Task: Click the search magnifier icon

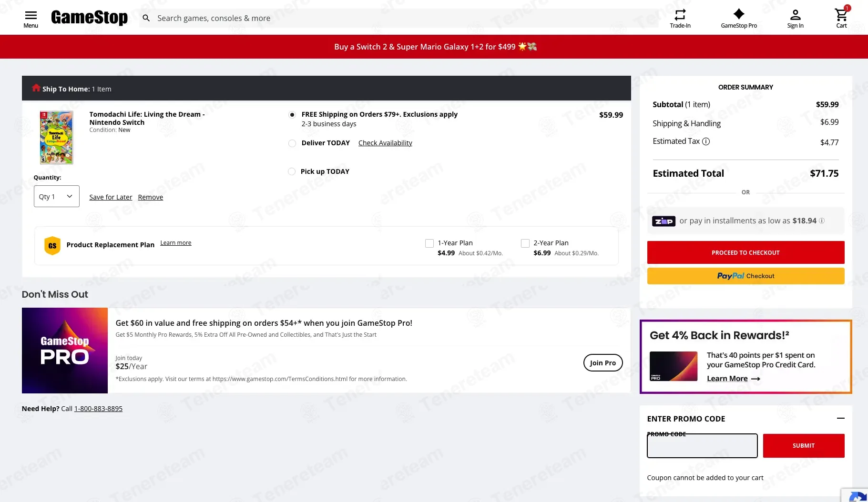Action: 146,18
